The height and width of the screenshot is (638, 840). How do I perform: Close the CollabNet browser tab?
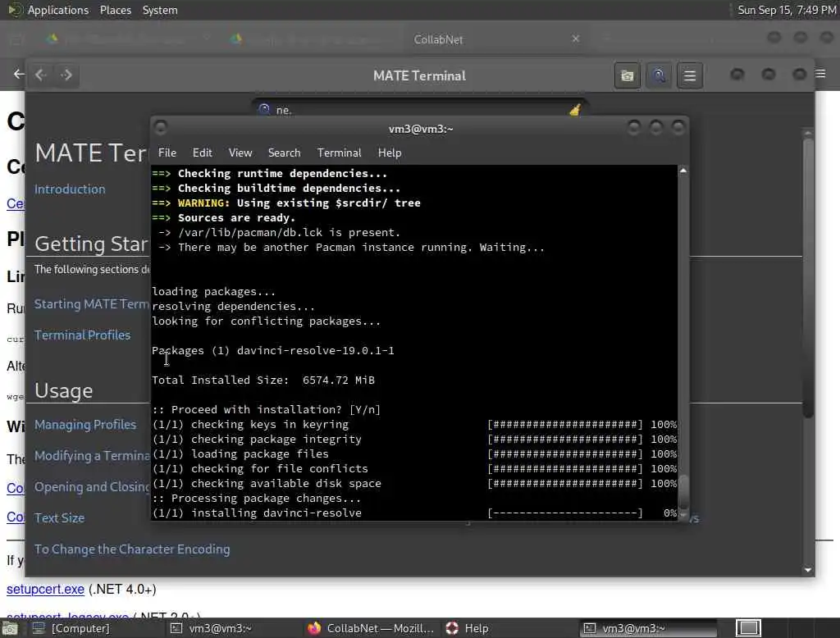point(575,39)
